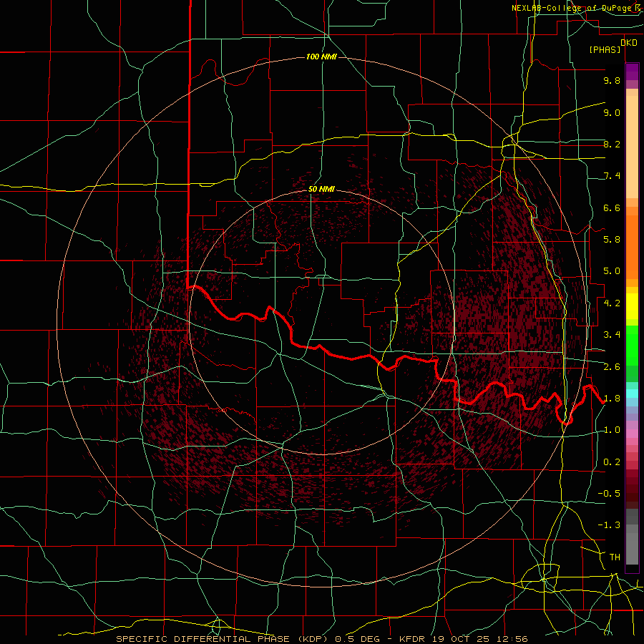Click the 6.6 scale value
The height and width of the screenshot is (644, 644).
coord(612,208)
